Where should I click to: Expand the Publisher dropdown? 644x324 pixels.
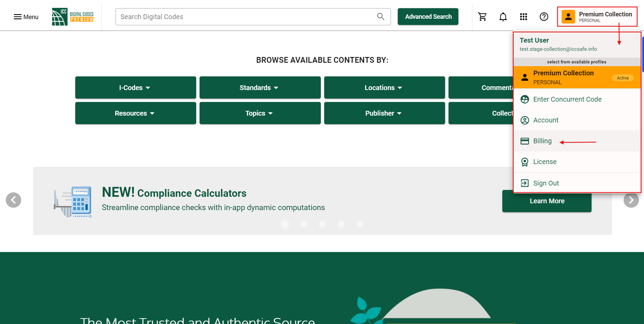point(384,113)
